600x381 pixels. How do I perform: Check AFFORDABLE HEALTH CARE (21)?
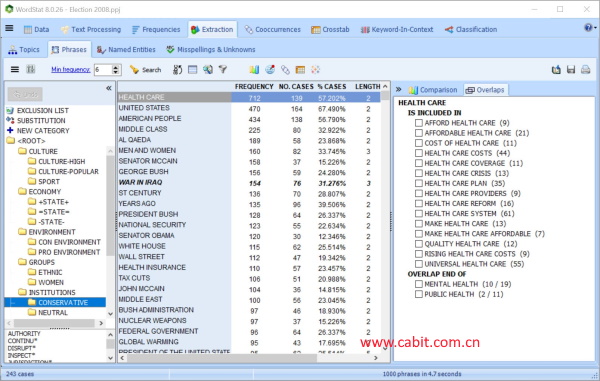[x=419, y=133]
